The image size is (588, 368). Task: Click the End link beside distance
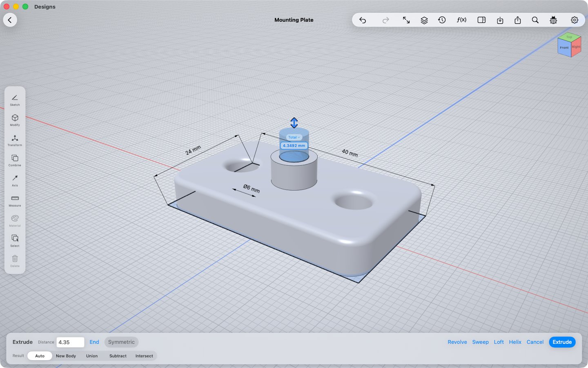tap(94, 342)
